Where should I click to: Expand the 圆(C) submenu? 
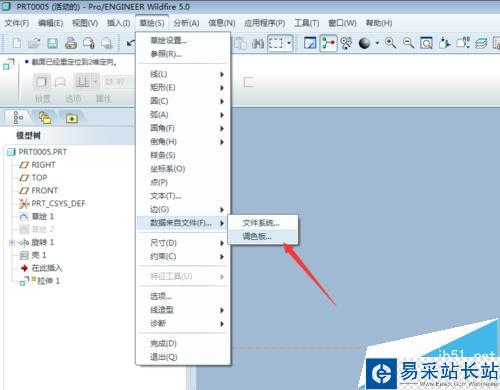point(183,101)
